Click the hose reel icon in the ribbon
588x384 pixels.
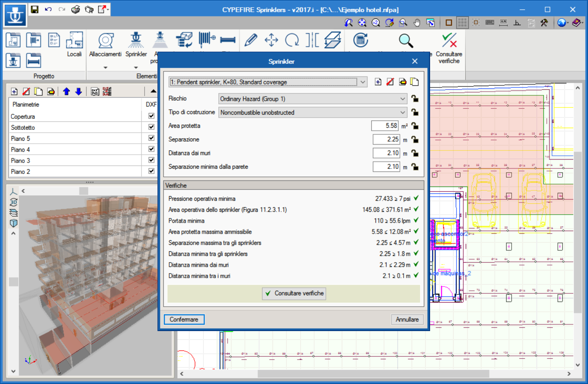tap(207, 40)
